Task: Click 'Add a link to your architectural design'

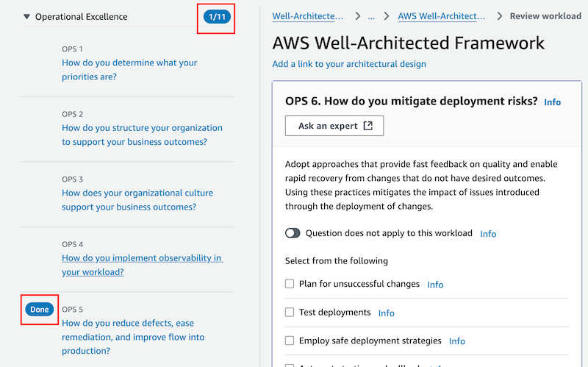Action: tap(349, 64)
